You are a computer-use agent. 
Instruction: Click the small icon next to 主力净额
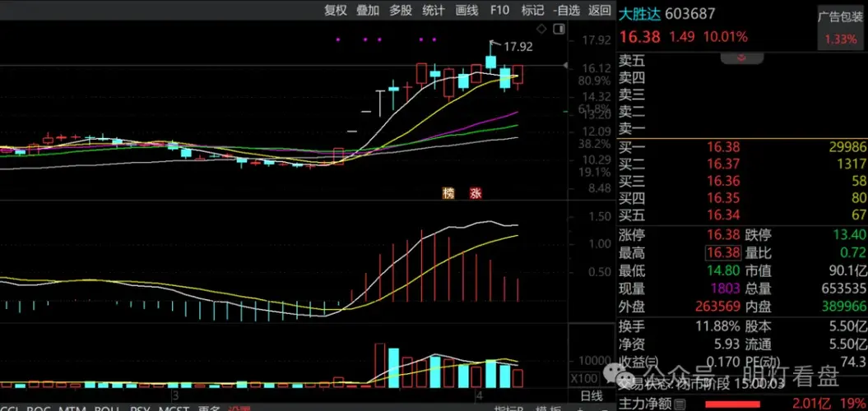680,404
